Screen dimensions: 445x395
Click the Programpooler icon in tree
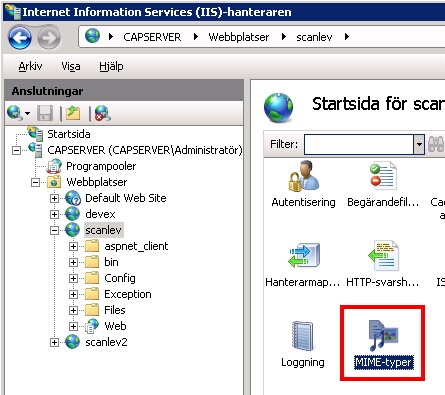point(54,166)
